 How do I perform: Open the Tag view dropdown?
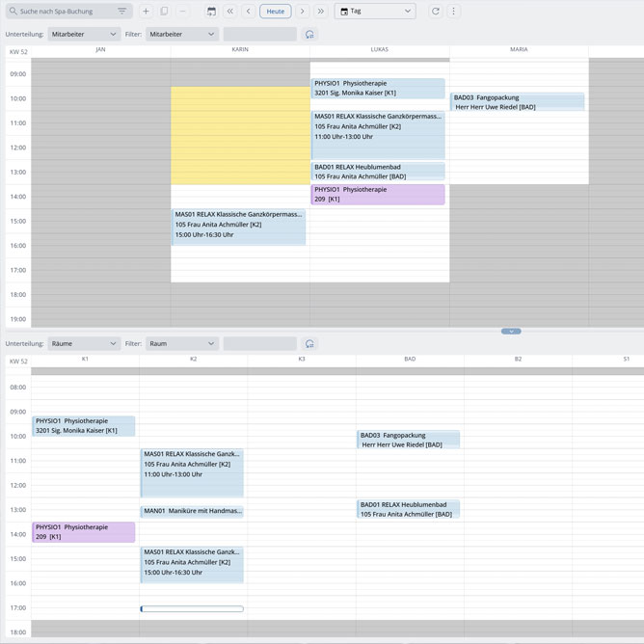click(375, 12)
